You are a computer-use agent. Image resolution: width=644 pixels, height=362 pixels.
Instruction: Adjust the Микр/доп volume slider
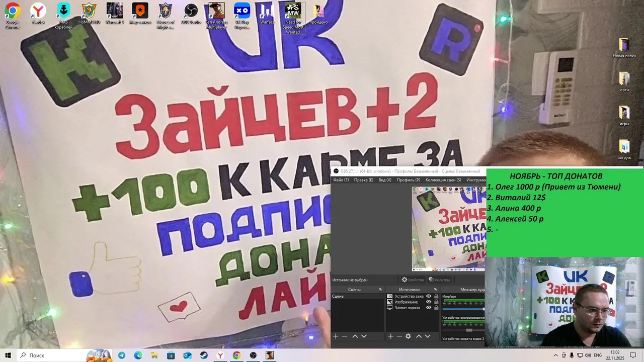pyautogui.click(x=463, y=308)
